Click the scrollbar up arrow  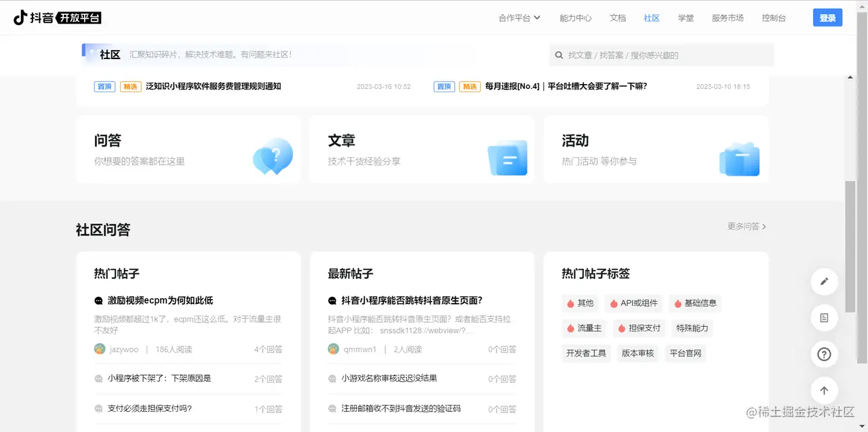850,78
